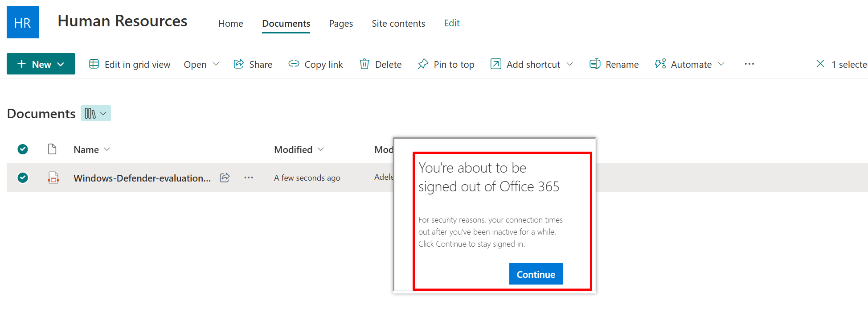Viewport: 868px width, 318px height.
Task: Click the Share command in toolbar
Action: pos(253,64)
